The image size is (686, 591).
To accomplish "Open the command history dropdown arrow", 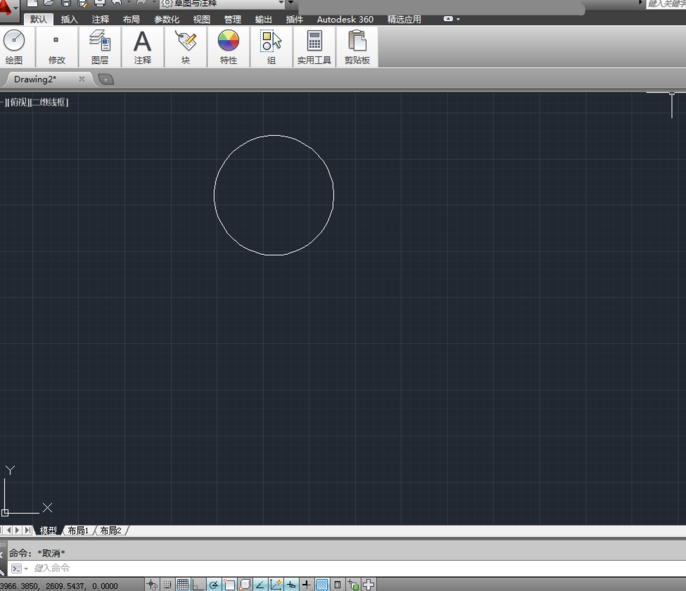I will 26,568.
